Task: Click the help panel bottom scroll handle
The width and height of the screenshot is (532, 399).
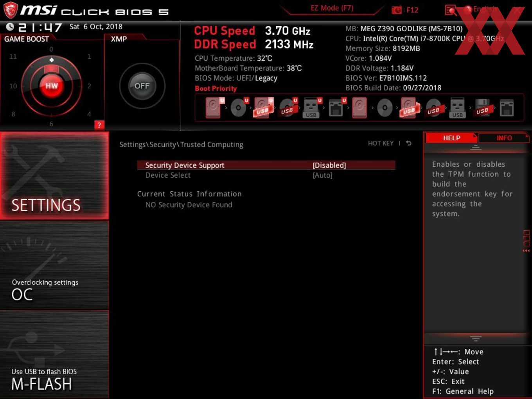Action: tap(476, 338)
